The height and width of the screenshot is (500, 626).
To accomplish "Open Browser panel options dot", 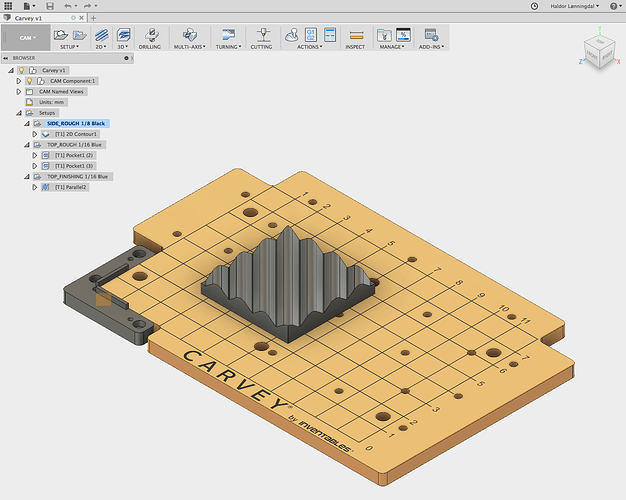I will coord(126,58).
